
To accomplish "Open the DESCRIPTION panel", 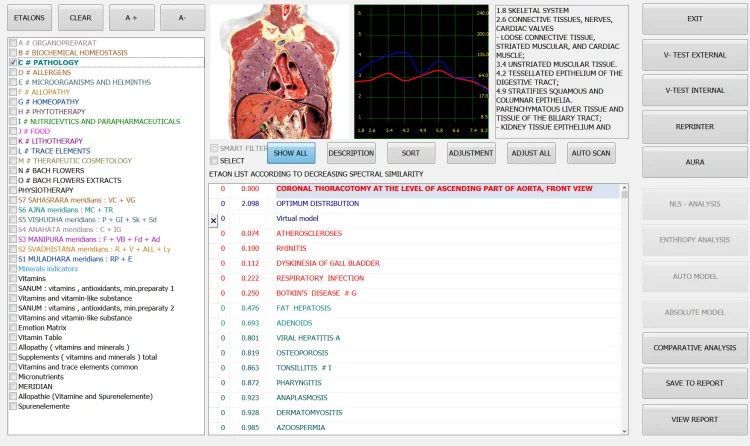I will tap(351, 153).
